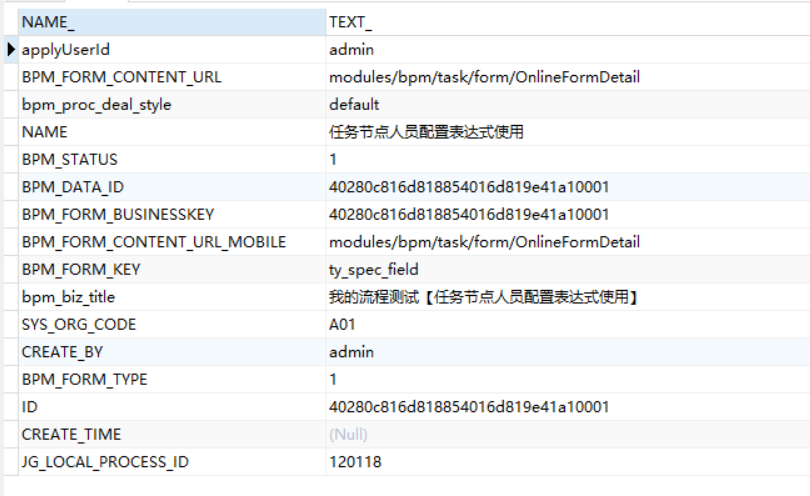Viewport: 810px width, 496px height.
Task: Click the ty_spec_field value cell
Action: click(x=568, y=269)
